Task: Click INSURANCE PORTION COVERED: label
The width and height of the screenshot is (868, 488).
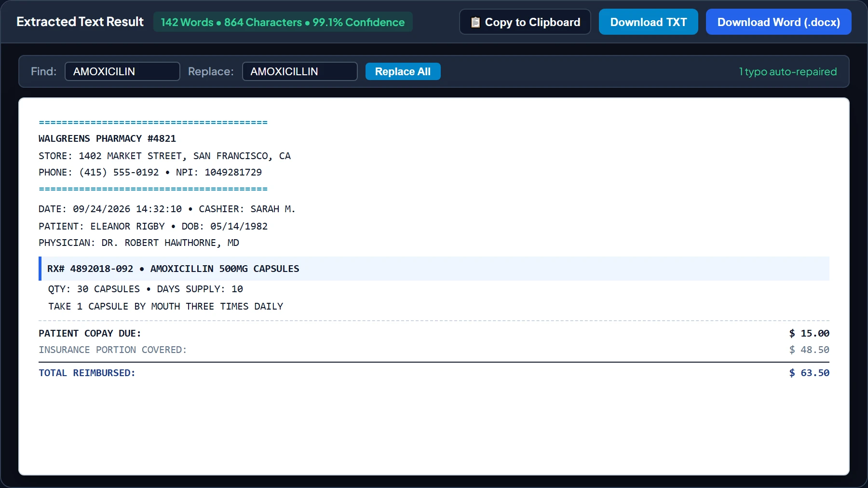Action: (112, 350)
